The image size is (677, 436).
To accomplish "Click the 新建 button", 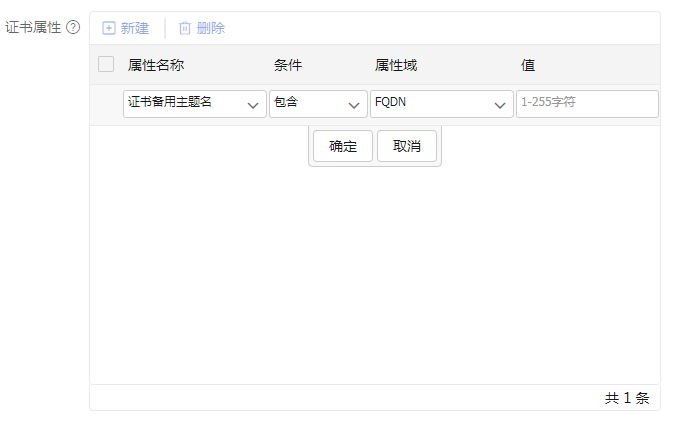I will click(126, 28).
